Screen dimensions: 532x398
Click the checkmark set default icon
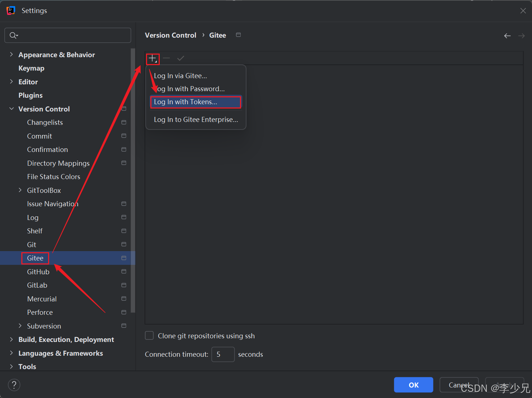181,58
